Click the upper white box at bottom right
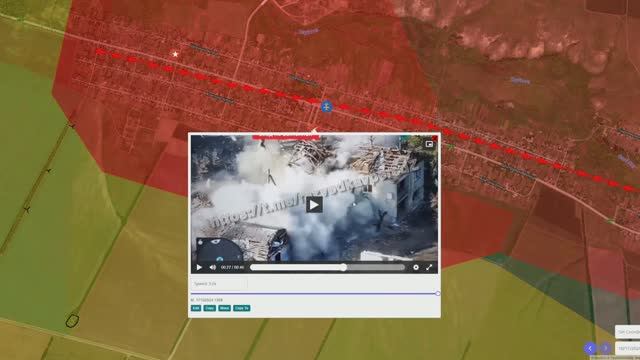Screen dimensions: 640x360 [x=627, y=332]
